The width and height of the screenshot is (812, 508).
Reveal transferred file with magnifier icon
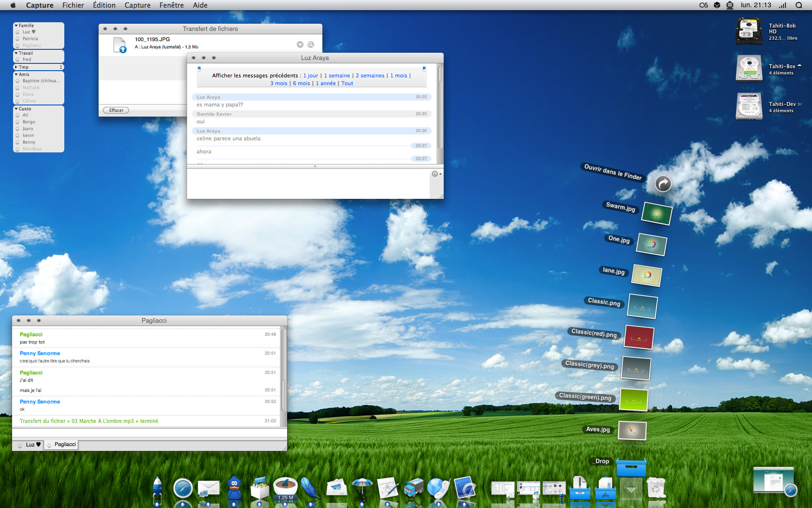click(311, 45)
